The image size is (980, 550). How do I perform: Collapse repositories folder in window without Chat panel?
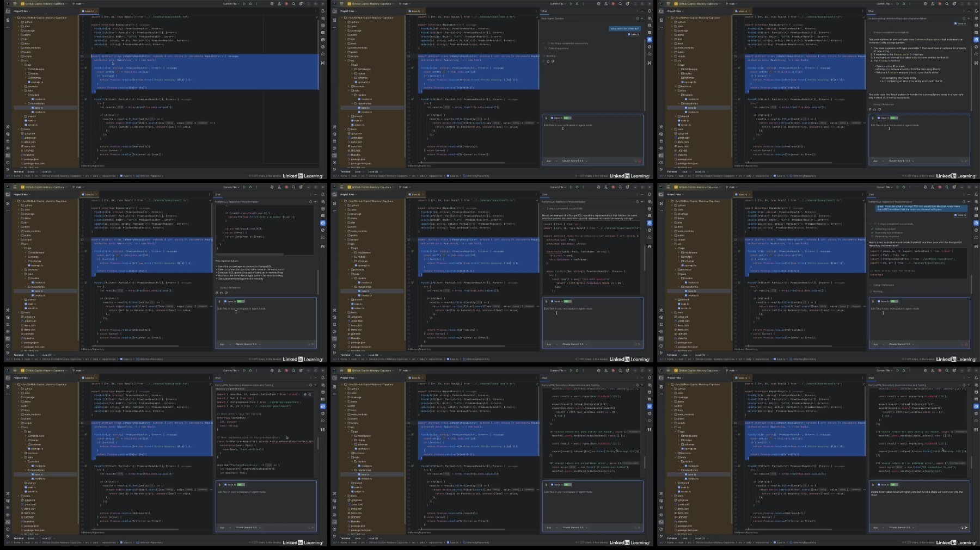click(26, 103)
